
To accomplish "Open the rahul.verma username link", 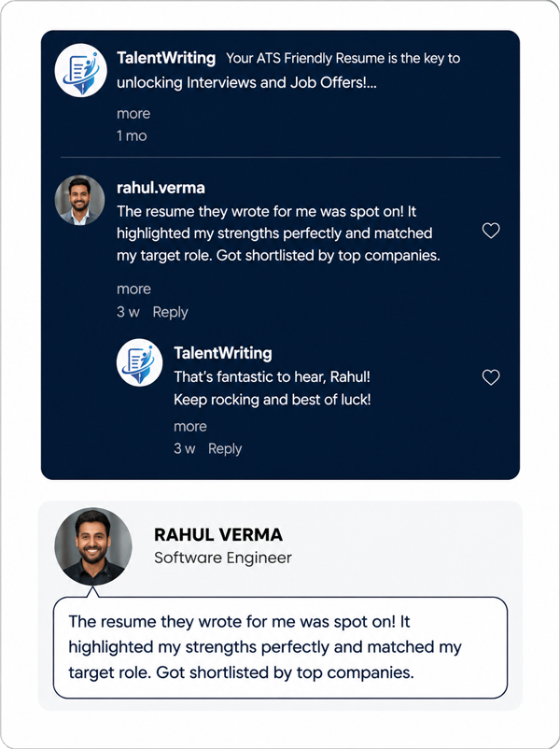I will click(x=161, y=188).
